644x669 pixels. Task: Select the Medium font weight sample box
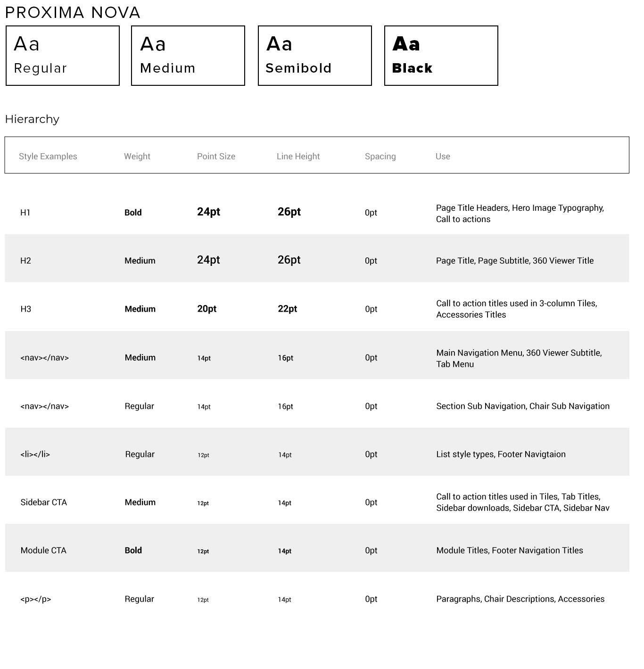pyautogui.click(x=188, y=56)
